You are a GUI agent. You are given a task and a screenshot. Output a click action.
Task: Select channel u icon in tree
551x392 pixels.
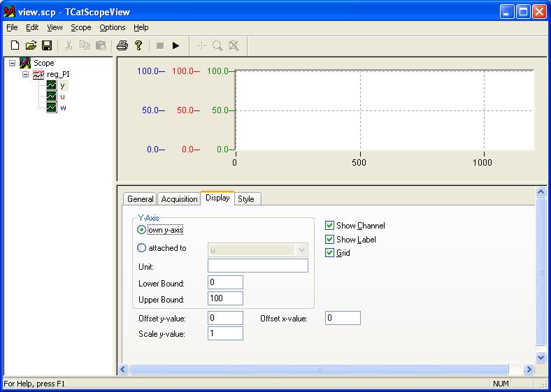point(52,96)
